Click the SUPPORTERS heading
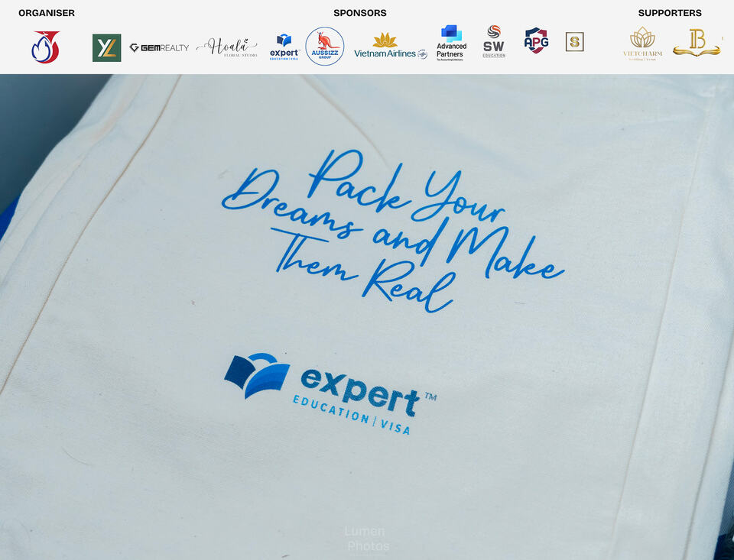Viewport: 734px width, 560px height. (x=670, y=13)
